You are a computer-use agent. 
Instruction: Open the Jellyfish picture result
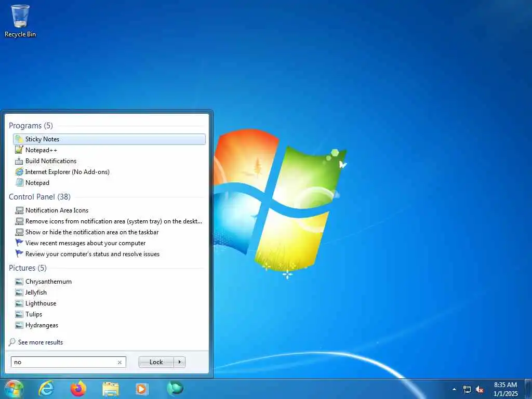pos(109,292)
